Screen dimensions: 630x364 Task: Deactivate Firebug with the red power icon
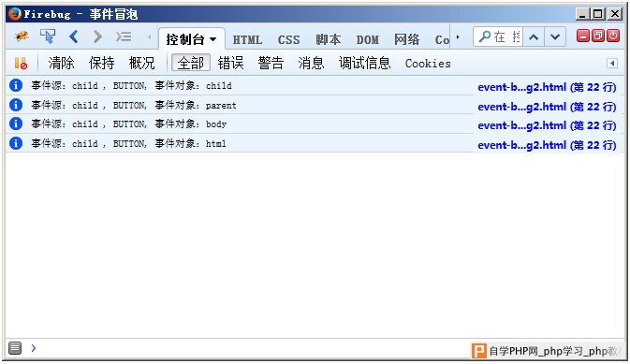coord(613,36)
